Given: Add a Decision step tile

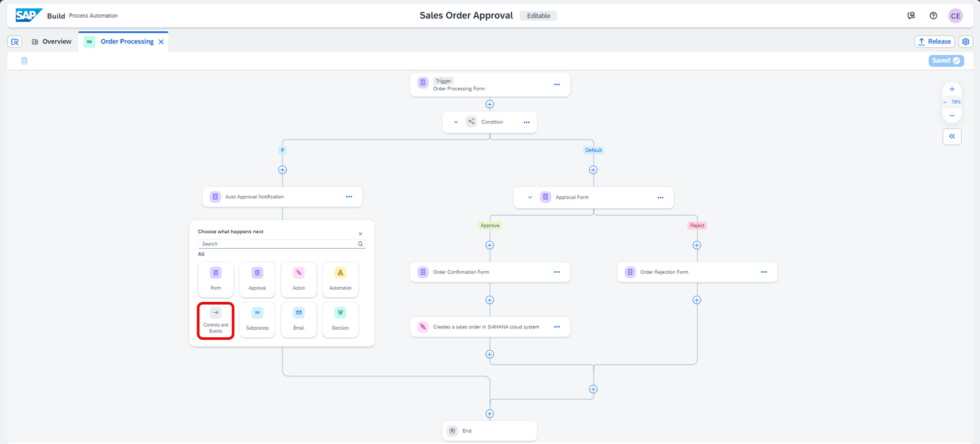Looking at the screenshot, I should click(340, 320).
